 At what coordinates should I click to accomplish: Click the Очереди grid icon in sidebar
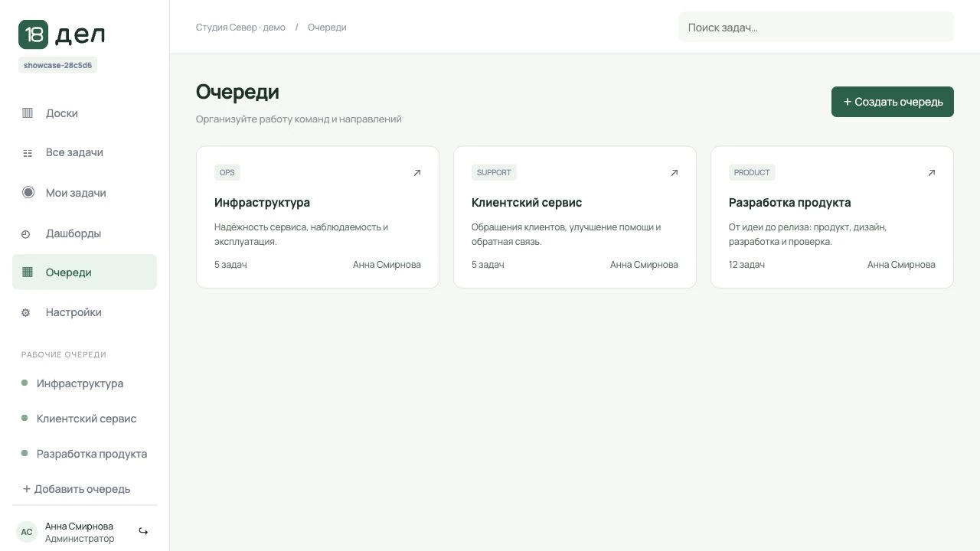(28, 272)
